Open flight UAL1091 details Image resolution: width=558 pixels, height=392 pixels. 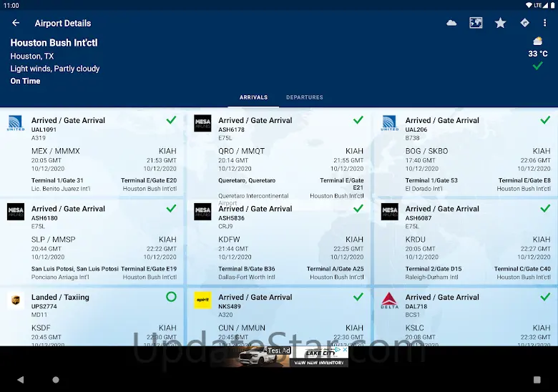click(92, 153)
